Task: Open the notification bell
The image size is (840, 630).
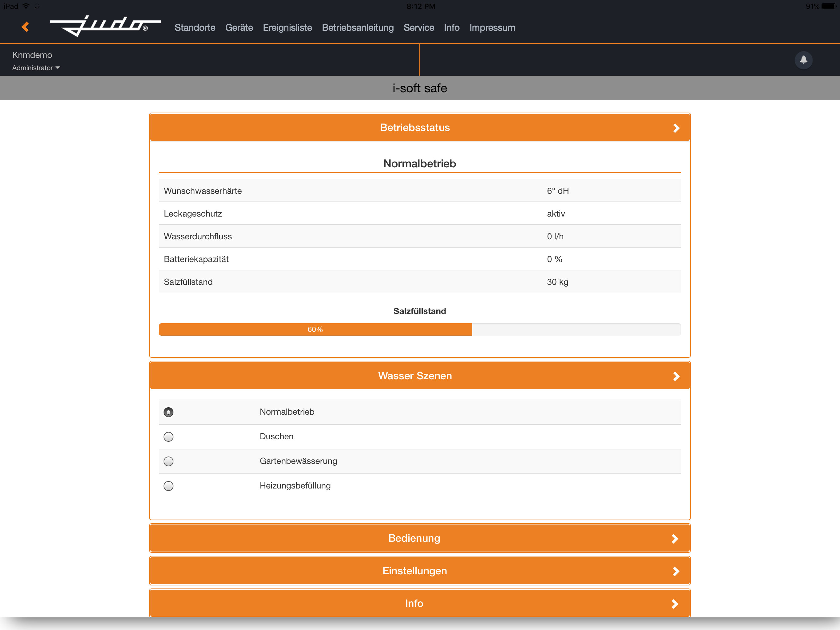Action: pos(803,60)
